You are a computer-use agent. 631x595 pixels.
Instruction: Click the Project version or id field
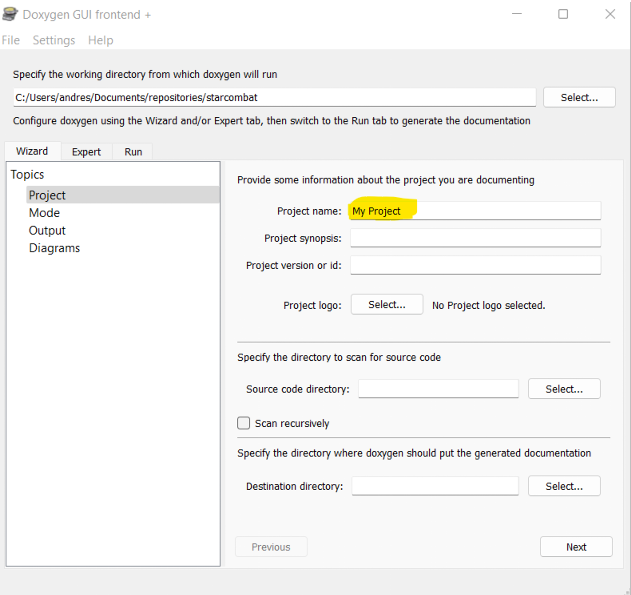click(x=475, y=265)
